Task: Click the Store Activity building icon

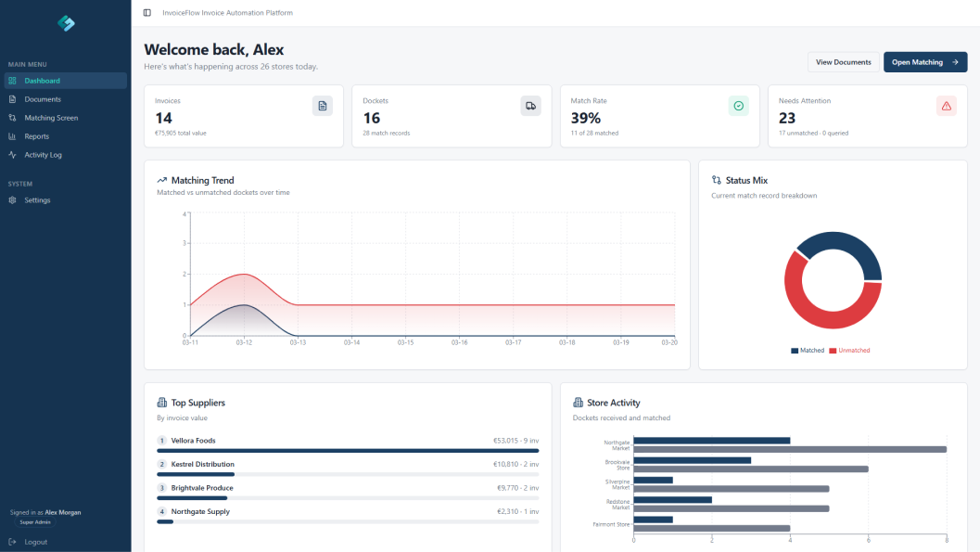Action: coord(578,402)
